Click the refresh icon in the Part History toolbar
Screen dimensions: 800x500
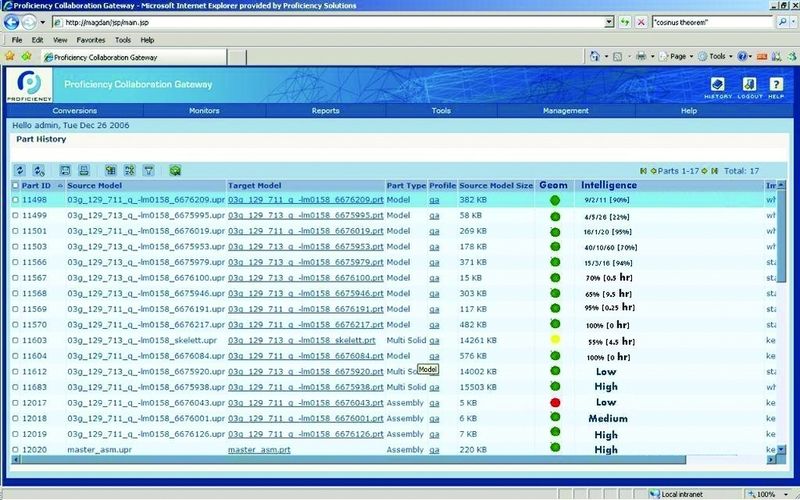pyautogui.click(x=19, y=170)
